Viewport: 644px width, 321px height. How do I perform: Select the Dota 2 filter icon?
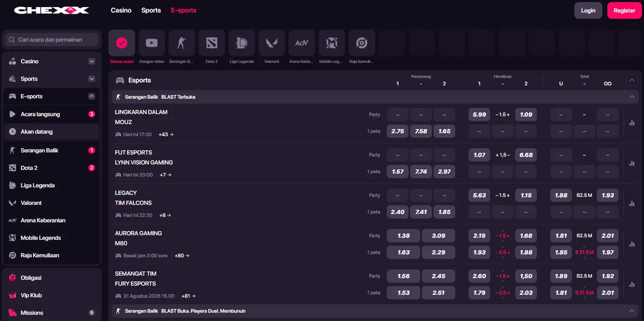[x=212, y=43]
